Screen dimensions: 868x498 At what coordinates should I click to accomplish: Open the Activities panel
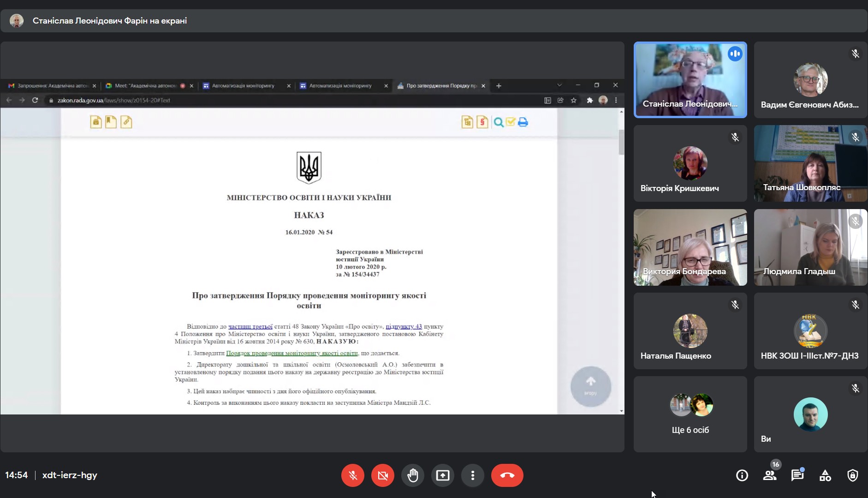pos(825,475)
